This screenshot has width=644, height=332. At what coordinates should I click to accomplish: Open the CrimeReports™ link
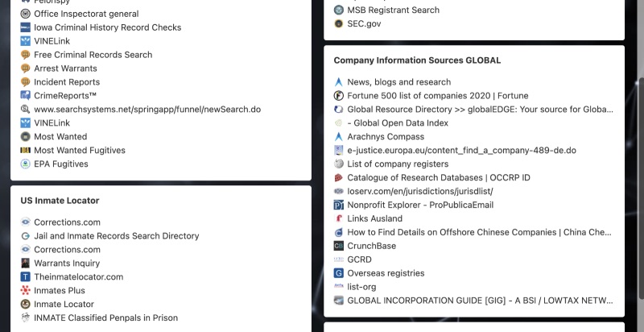pos(65,95)
